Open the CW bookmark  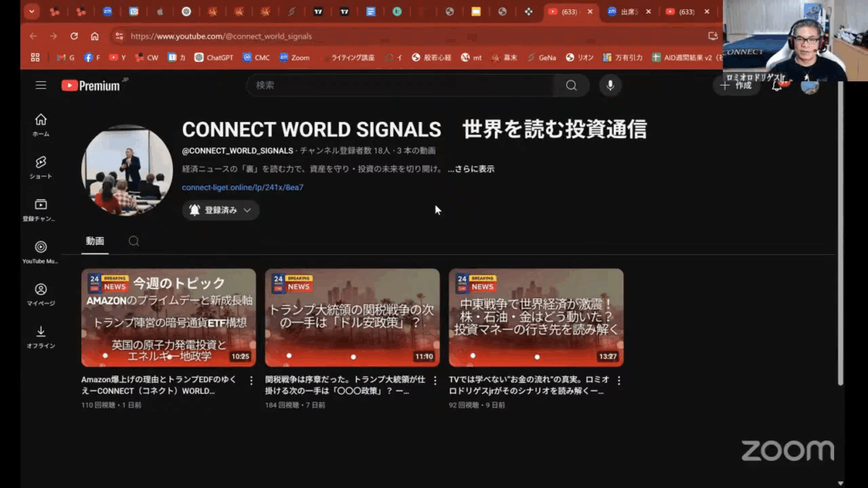click(147, 58)
